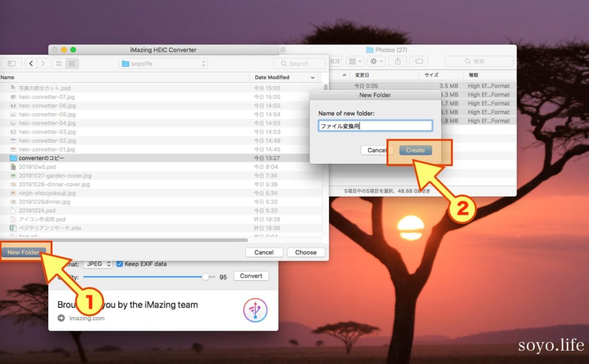This screenshot has height=364, width=589.
Task: Go forward in the file chooser
Action: pyautogui.click(x=43, y=63)
